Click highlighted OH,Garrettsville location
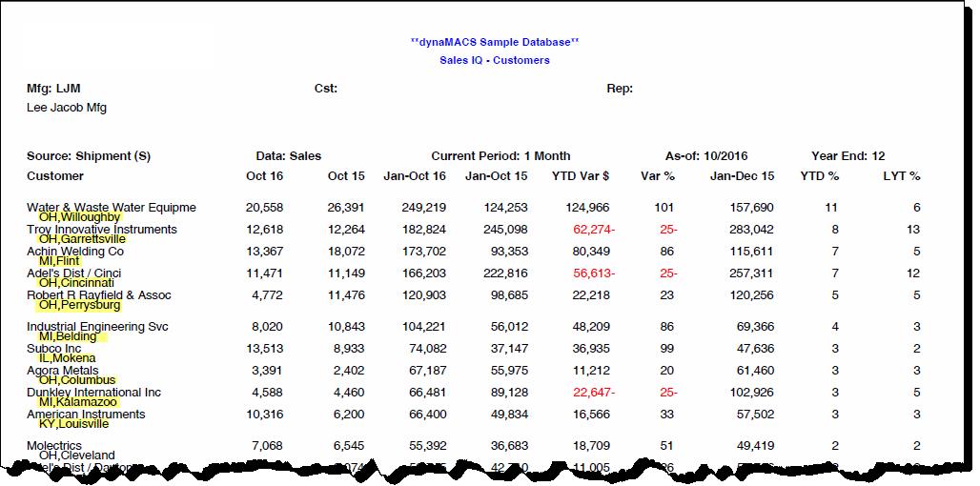Screen dimensions: 980x486 [82, 239]
